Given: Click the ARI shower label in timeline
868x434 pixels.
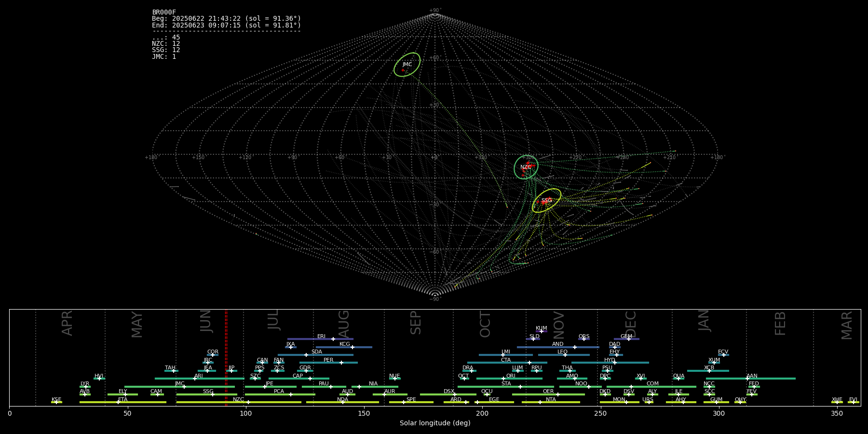Looking at the screenshot, I should point(199,376).
